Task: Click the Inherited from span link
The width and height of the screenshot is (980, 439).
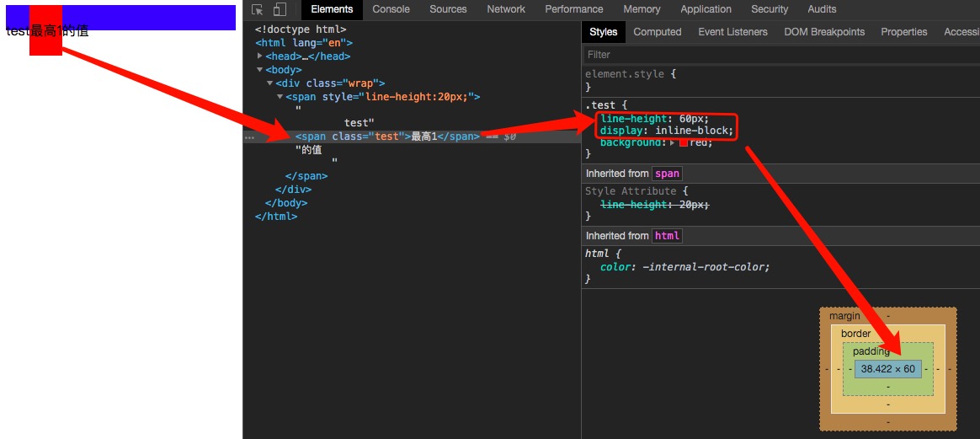Action: click(x=667, y=174)
